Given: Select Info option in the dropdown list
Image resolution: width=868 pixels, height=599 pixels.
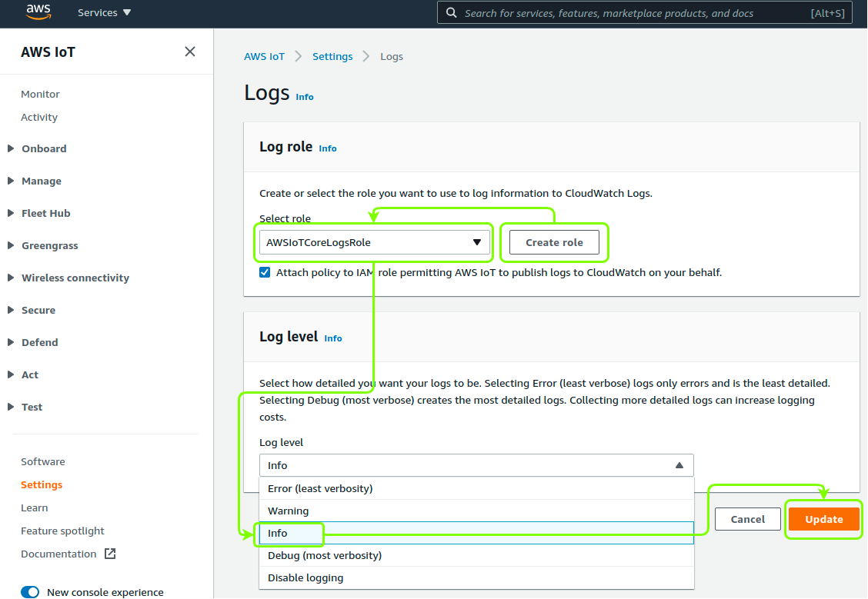Looking at the screenshot, I should [476, 533].
